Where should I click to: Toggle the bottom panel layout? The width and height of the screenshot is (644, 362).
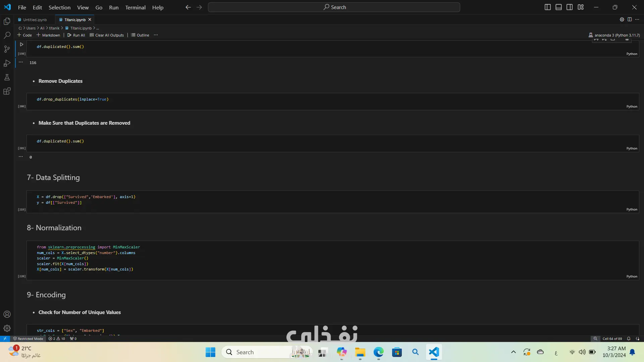pyautogui.click(x=558, y=7)
